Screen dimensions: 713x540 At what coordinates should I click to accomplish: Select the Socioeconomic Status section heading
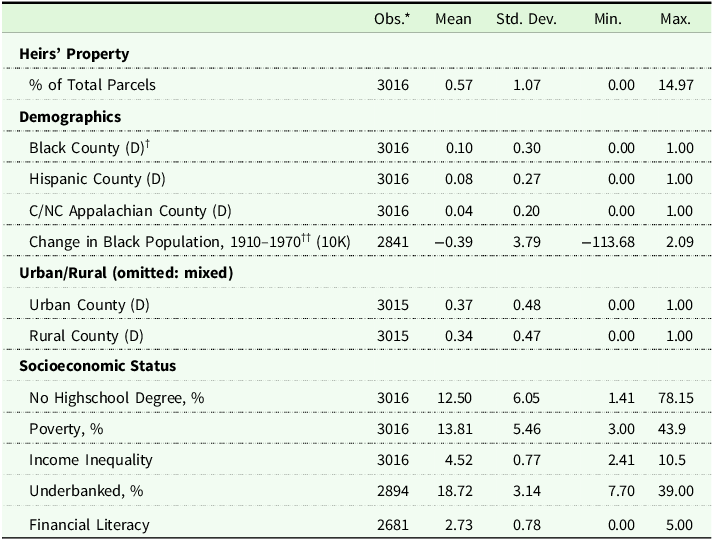point(98,366)
